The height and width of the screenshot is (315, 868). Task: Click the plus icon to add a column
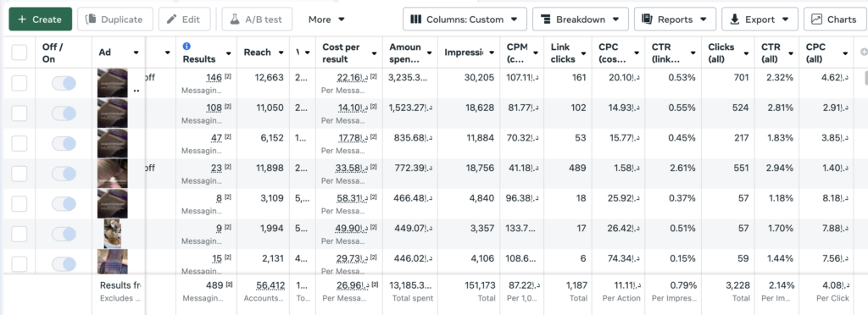click(x=864, y=52)
